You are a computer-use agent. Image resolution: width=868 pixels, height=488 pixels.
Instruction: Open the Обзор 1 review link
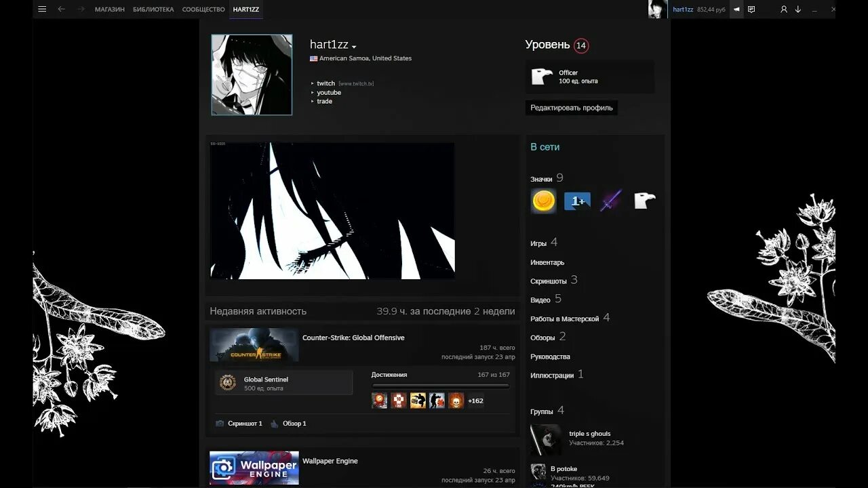click(294, 424)
